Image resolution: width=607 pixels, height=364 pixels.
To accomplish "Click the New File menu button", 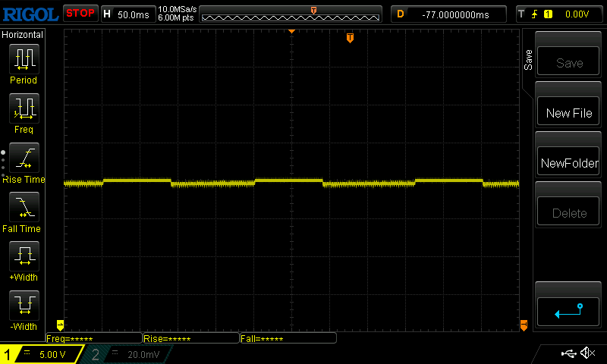I will click(568, 113).
